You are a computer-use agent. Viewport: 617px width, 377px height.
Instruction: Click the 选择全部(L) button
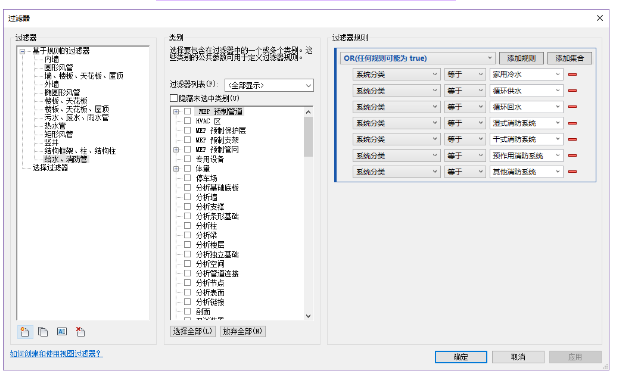pyautogui.click(x=193, y=331)
